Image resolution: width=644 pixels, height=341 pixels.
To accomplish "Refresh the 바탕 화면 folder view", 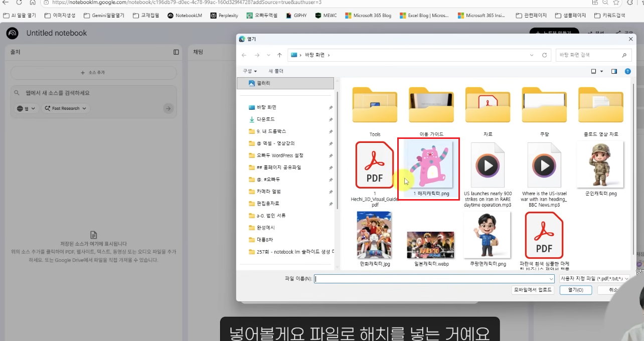I will (x=544, y=55).
